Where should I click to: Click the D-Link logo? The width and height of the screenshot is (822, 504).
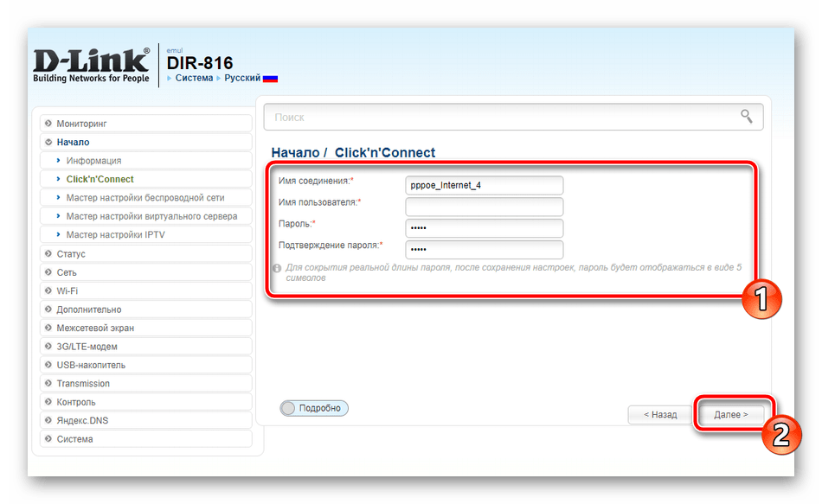[x=91, y=65]
